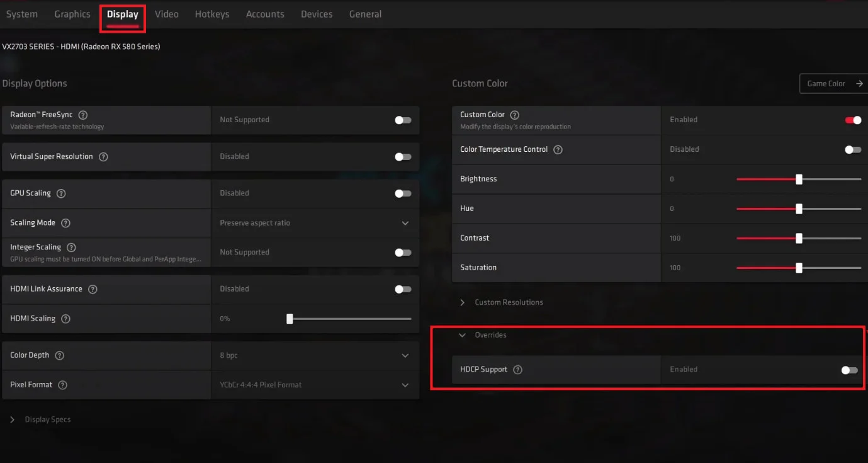Screen dimensions: 868x463
Task: Show help for HDCP Support
Action: coord(517,370)
